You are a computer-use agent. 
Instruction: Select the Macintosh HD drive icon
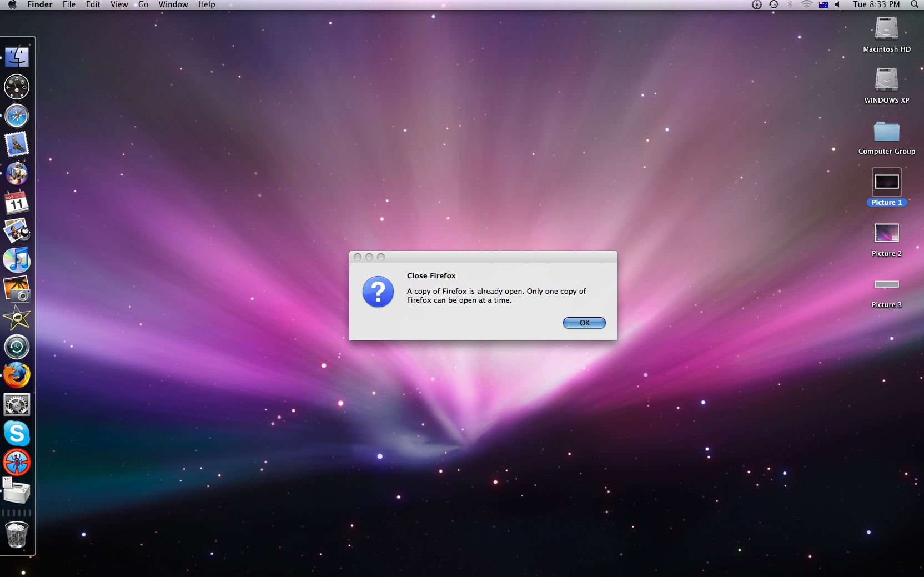tap(887, 28)
